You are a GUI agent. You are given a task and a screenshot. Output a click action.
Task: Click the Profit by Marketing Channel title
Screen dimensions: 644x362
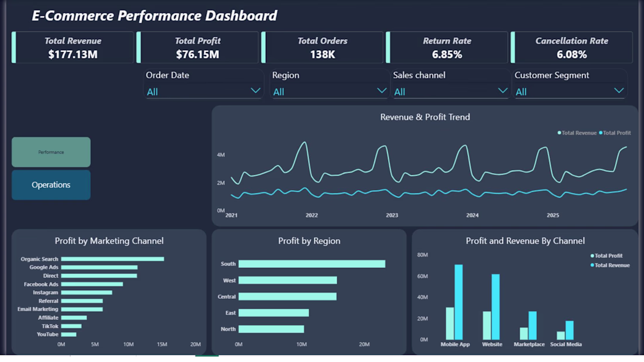109,241
